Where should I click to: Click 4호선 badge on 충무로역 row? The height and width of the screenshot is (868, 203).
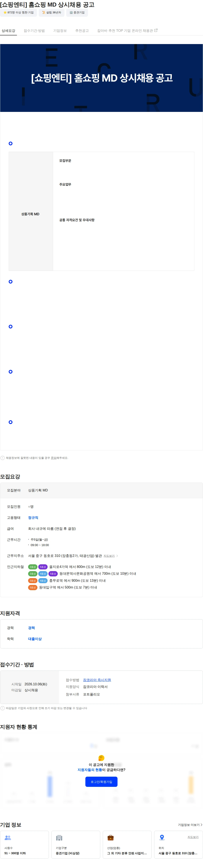[43, 581]
